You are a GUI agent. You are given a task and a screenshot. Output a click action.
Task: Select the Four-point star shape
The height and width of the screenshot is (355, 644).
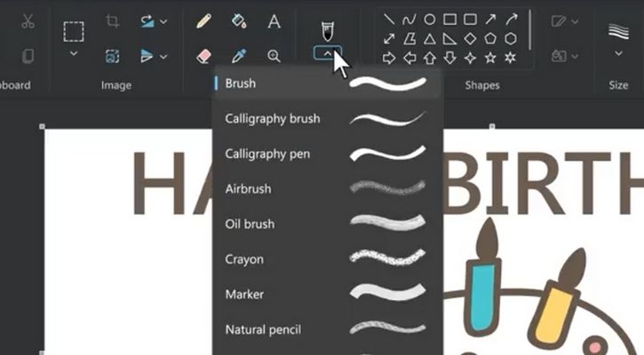click(x=470, y=58)
